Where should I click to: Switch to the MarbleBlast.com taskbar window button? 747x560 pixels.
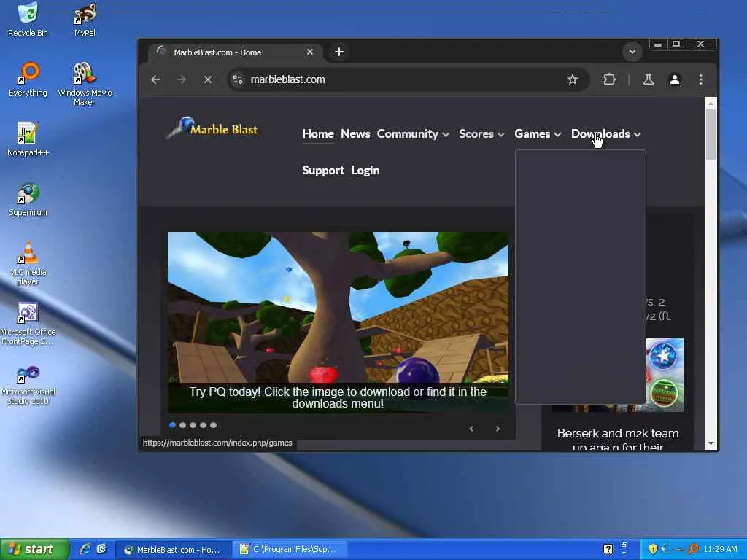click(x=173, y=550)
